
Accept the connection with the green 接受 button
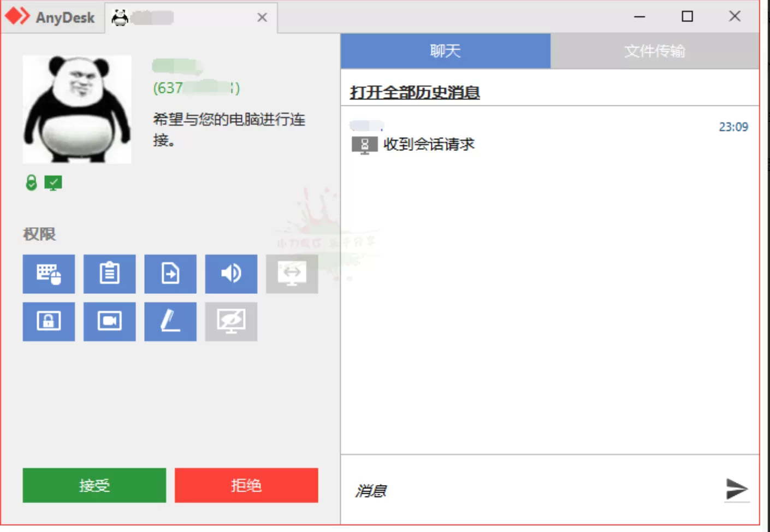tap(94, 485)
